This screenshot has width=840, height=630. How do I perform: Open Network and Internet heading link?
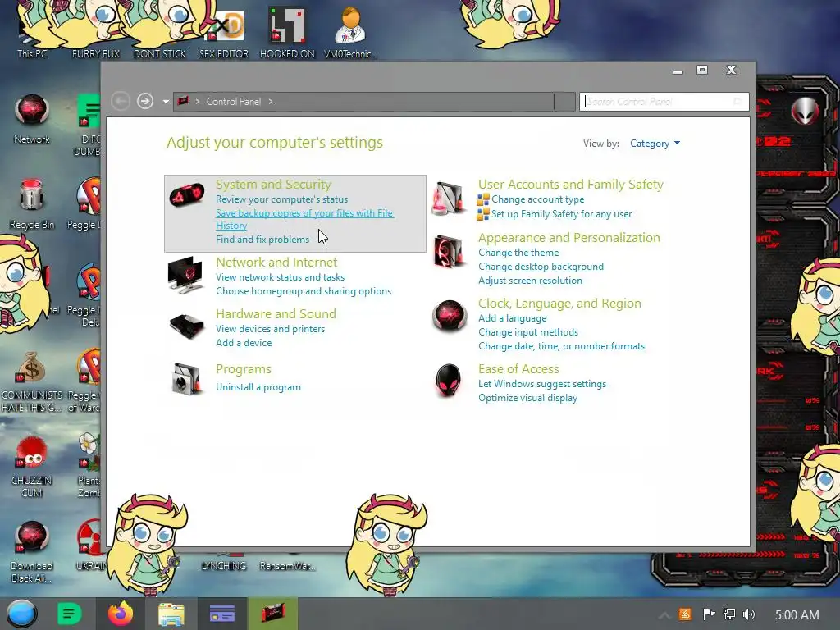(276, 262)
